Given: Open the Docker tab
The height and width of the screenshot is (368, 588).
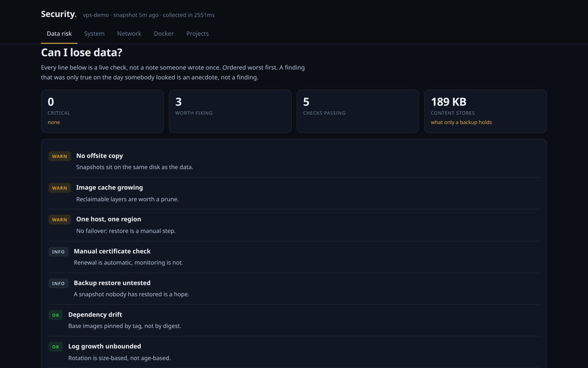Looking at the screenshot, I should coord(163,34).
